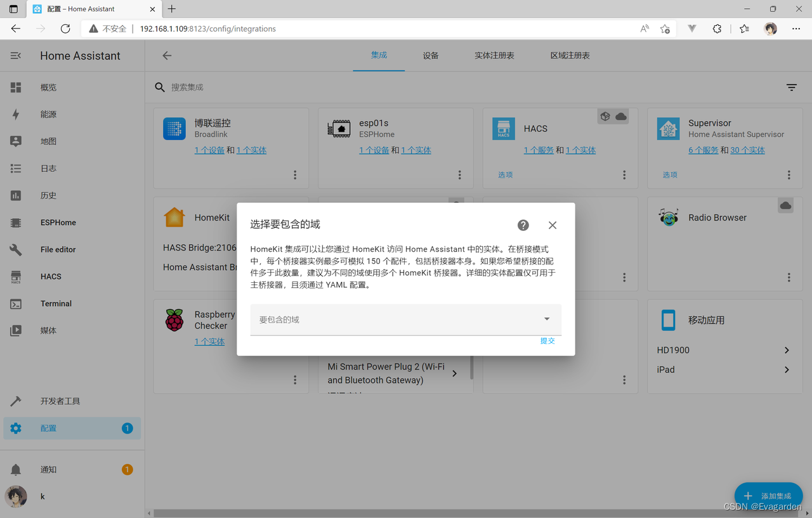Screen dimensions: 812x518
Task: Click the Raspberry Pi logo
Action: point(174,320)
